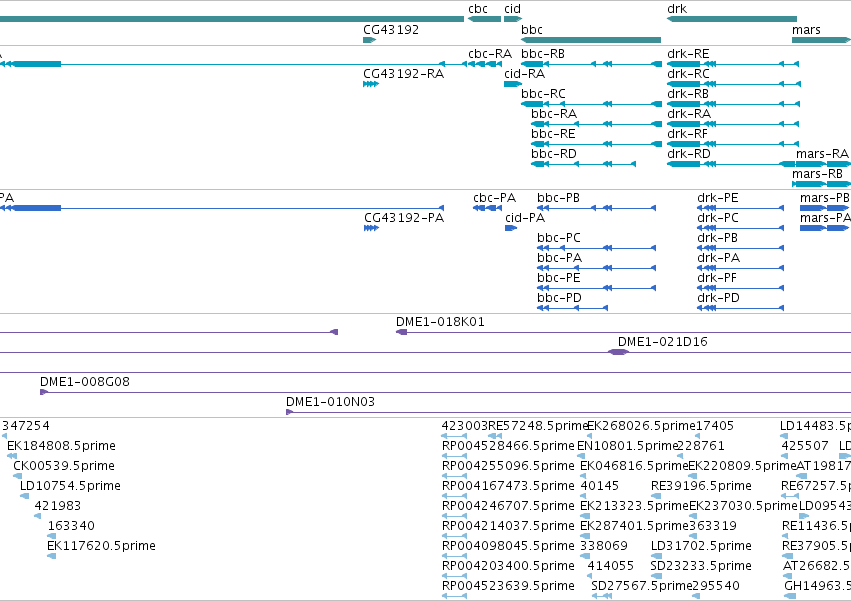
Task: Select the LD10754.5prime EST label
Action: pos(70,487)
